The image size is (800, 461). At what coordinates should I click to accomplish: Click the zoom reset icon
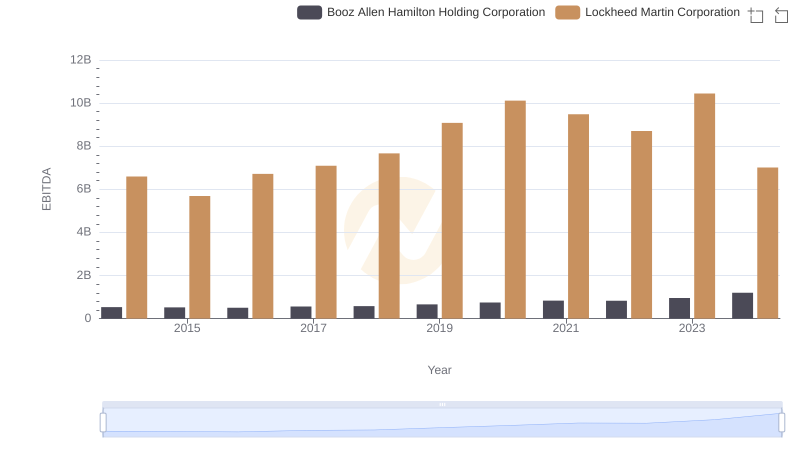point(781,15)
